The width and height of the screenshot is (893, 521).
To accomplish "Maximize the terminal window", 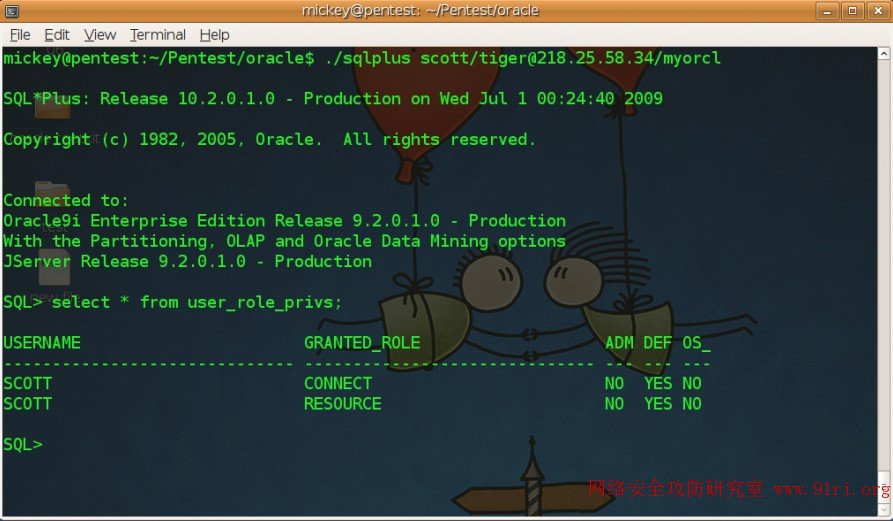I will pyautogui.click(x=853, y=11).
